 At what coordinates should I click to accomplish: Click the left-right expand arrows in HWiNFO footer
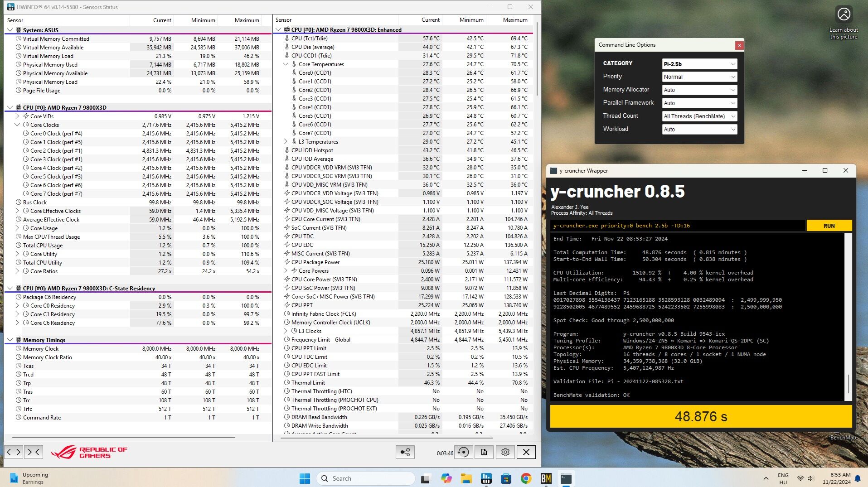(x=14, y=452)
